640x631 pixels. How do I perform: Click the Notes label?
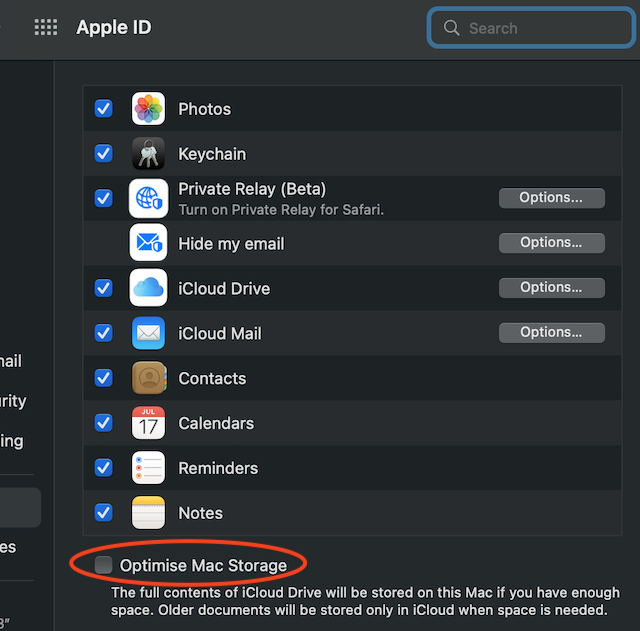pyautogui.click(x=200, y=513)
